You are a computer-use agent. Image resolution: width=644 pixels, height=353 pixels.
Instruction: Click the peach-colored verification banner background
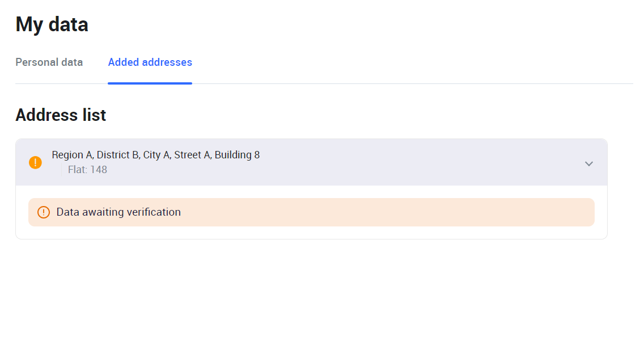(x=397, y=212)
